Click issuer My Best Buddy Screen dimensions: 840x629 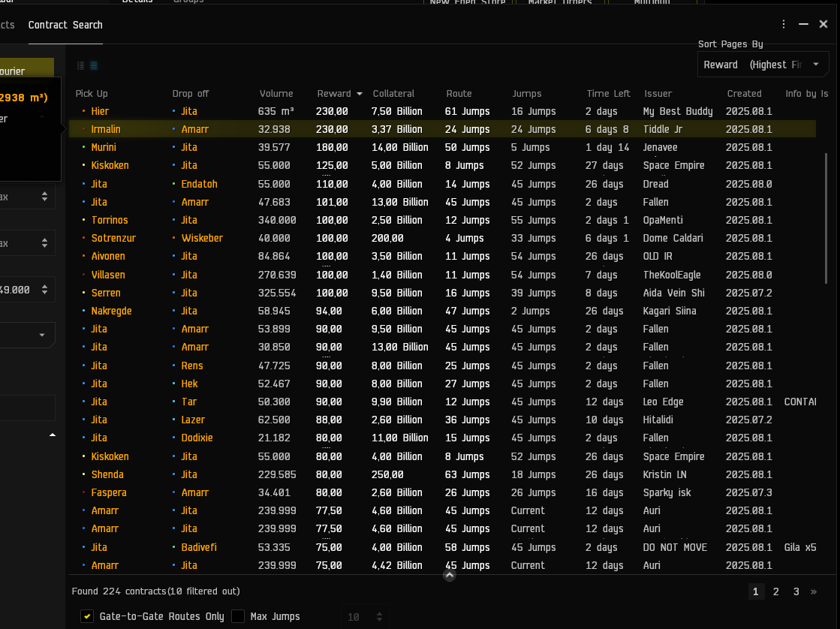pos(678,111)
